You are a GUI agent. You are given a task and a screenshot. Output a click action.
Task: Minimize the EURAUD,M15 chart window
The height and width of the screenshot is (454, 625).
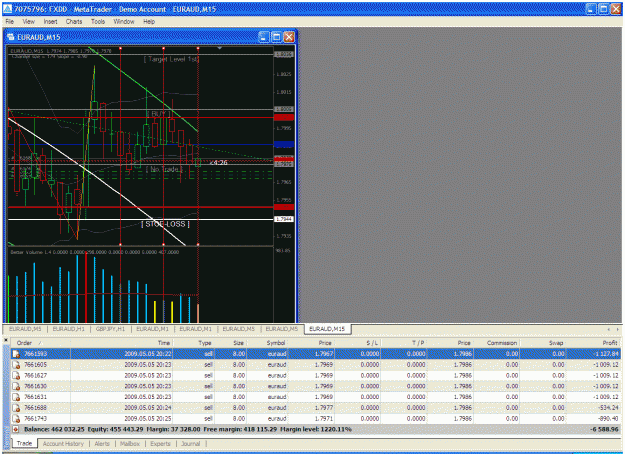(x=263, y=37)
